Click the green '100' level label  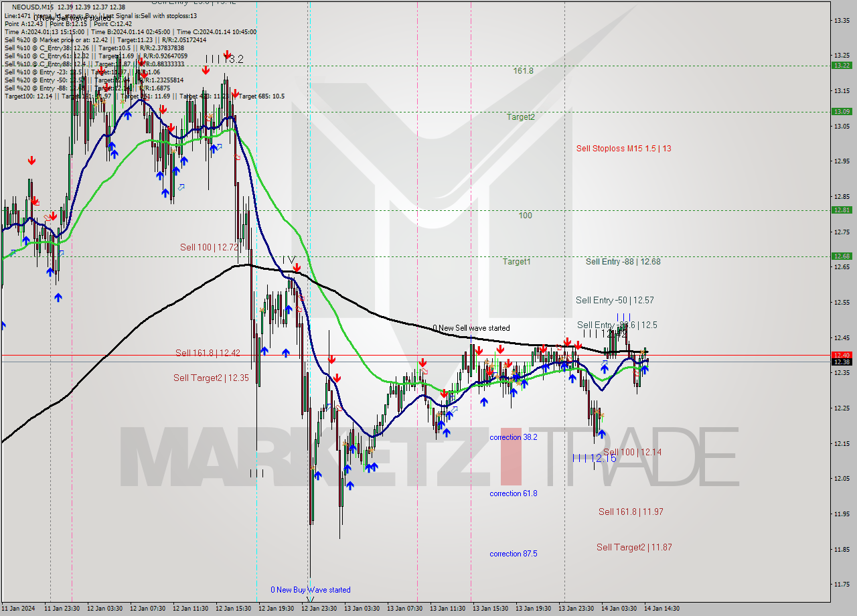[x=525, y=216]
